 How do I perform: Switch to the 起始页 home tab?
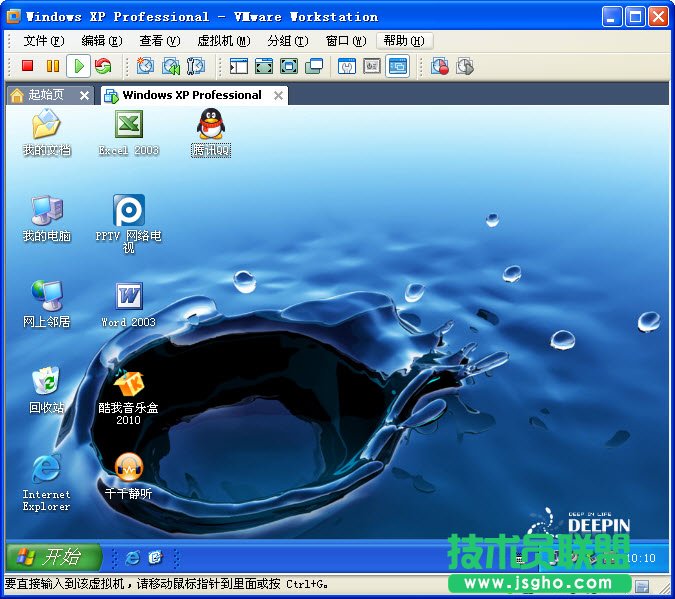click(x=44, y=95)
